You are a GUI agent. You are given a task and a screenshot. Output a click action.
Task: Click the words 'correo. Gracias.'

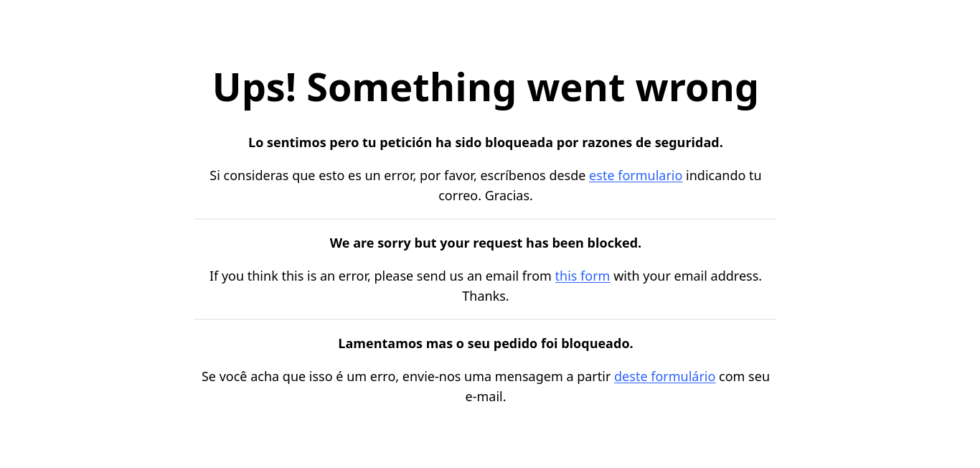[486, 196]
